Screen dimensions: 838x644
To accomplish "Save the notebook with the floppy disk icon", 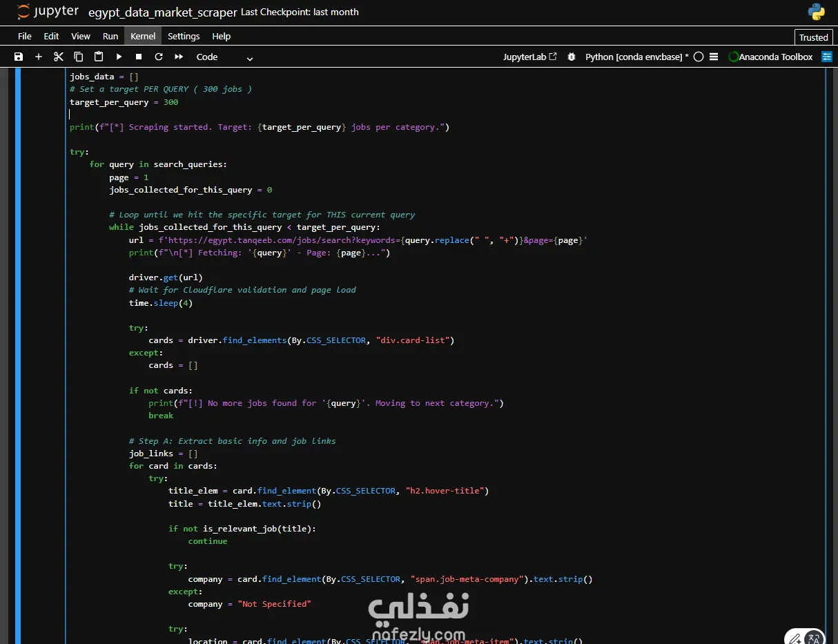I will [19, 57].
